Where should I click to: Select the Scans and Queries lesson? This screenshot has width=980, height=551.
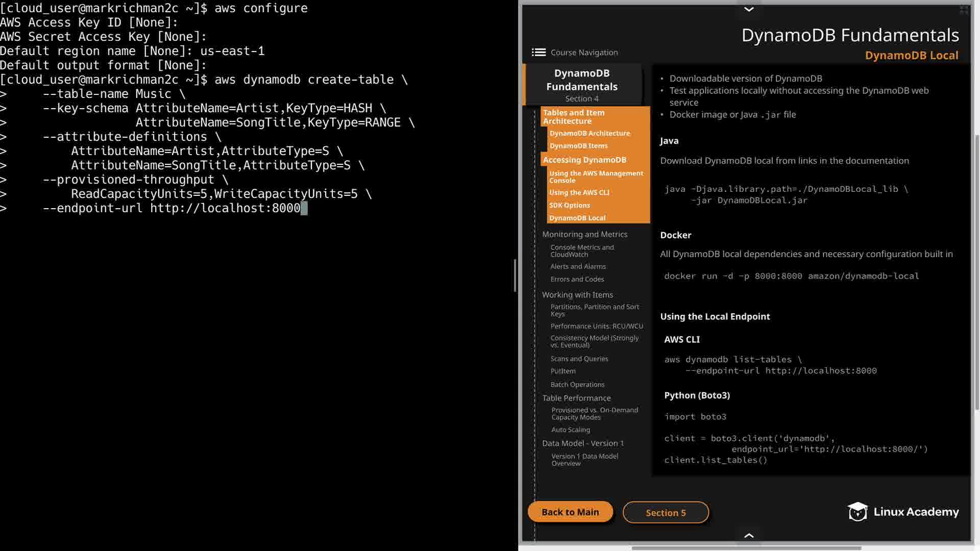tap(579, 359)
